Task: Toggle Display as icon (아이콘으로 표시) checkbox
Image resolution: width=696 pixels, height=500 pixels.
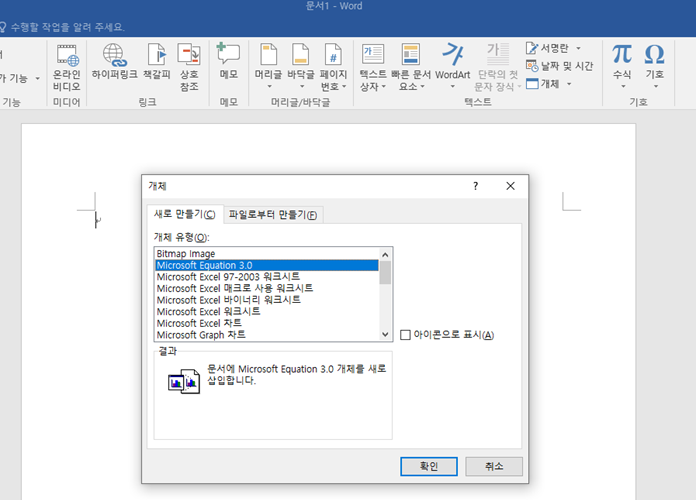Action: pyautogui.click(x=405, y=335)
